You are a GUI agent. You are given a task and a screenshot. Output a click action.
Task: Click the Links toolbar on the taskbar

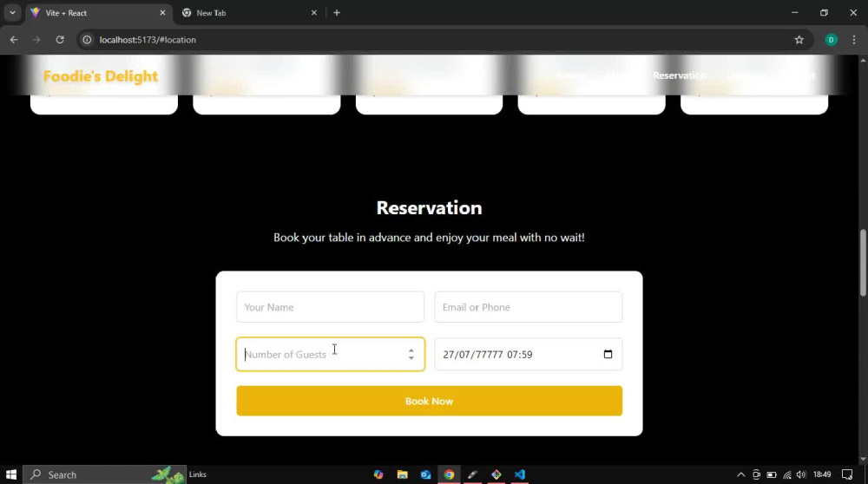[x=198, y=474]
